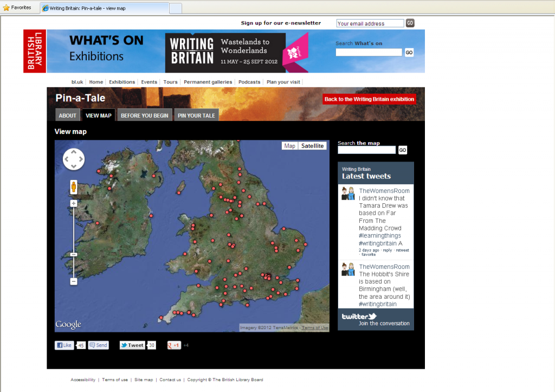Click first TheWomensRoom tweet avatar

pyautogui.click(x=348, y=194)
